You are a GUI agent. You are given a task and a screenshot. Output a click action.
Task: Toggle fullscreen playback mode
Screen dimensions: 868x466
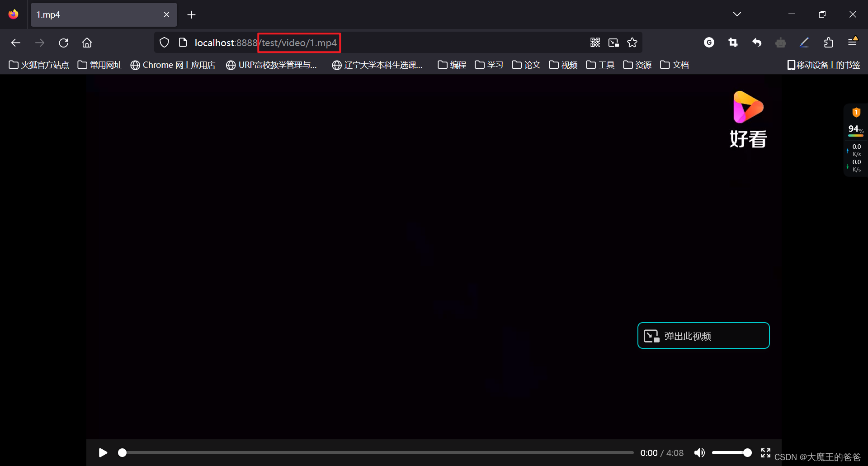[765, 452]
